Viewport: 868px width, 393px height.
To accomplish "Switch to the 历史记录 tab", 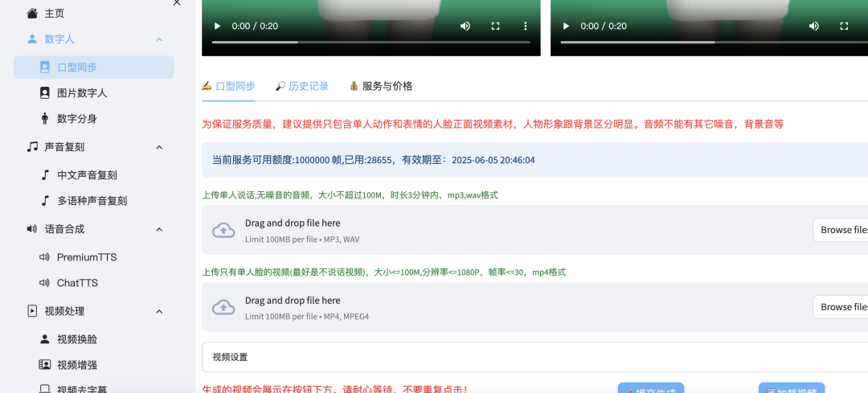I will tap(302, 86).
